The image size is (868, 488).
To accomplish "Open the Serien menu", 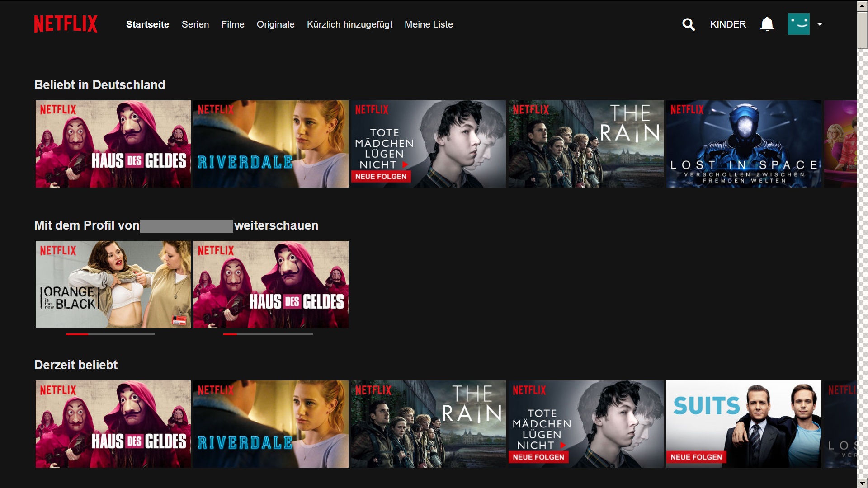I will [x=195, y=24].
